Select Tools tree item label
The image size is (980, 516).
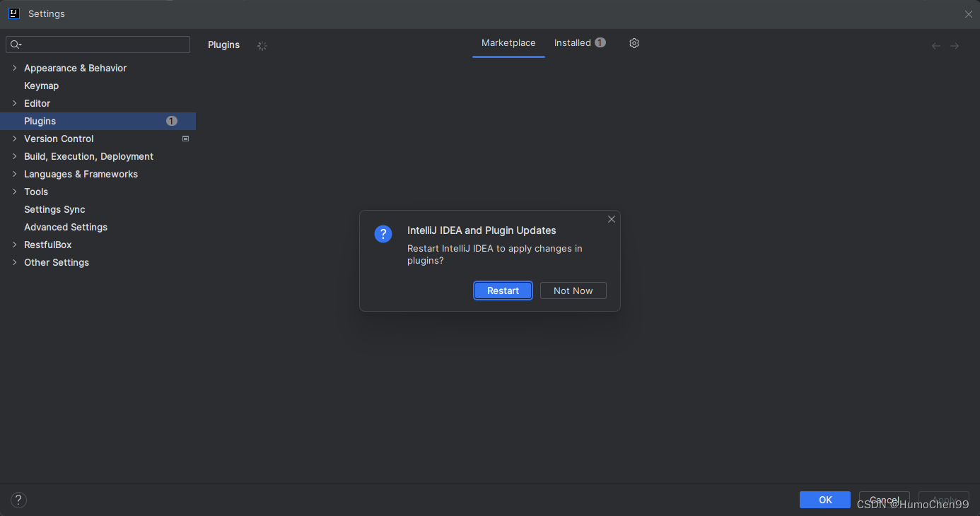(x=36, y=192)
